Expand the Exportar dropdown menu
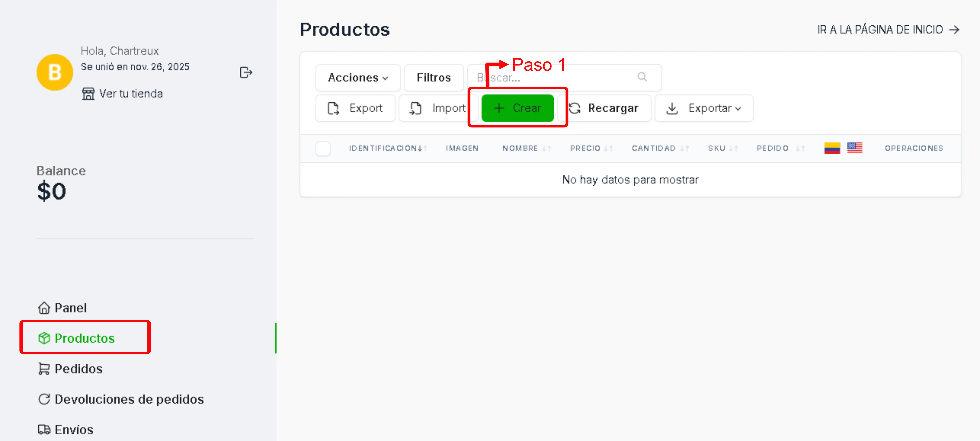Image resolution: width=980 pixels, height=441 pixels. tap(703, 108)
